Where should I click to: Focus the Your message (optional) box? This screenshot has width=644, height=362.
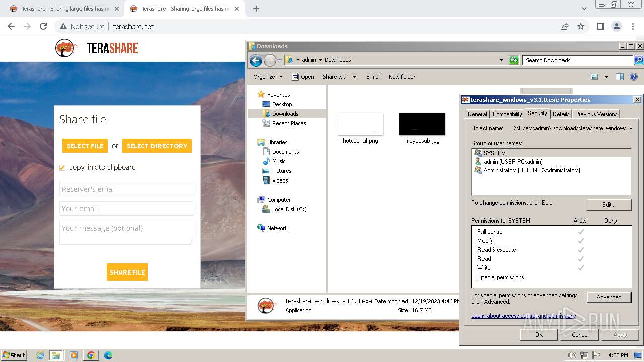coord(127,233)
